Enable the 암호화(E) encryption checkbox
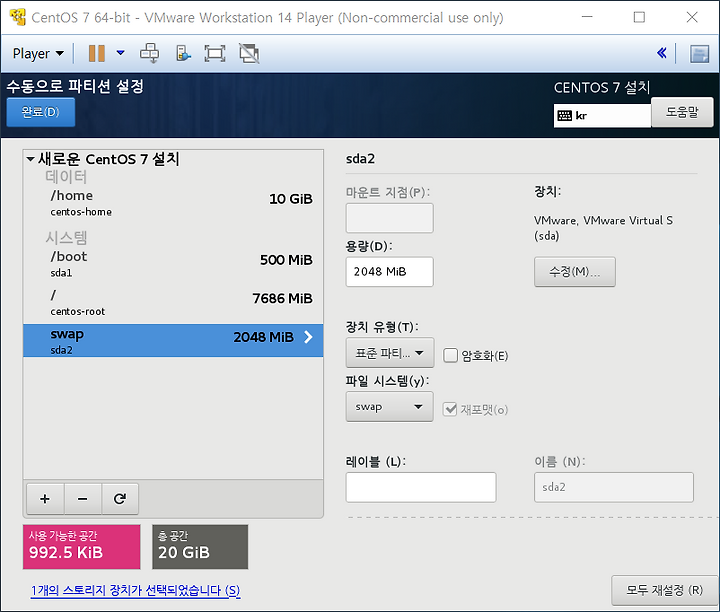Viewport: 720px width, 612px height. pos(450,355)
